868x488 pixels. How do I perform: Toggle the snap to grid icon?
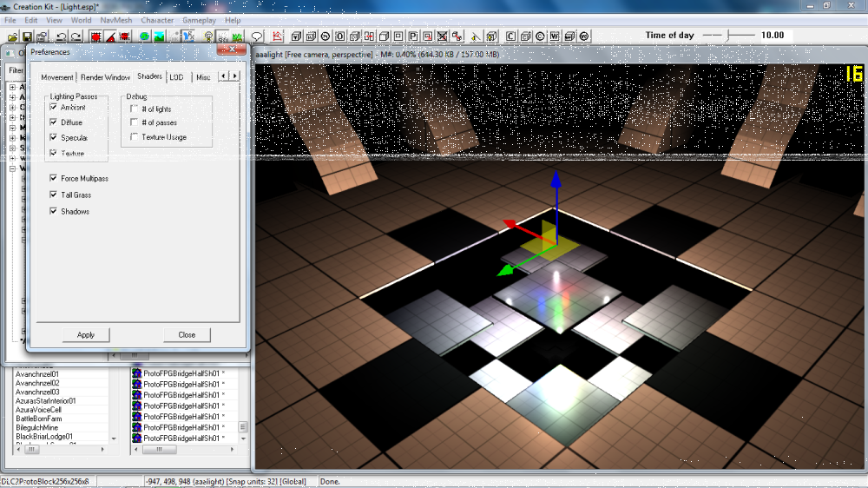[x=95, y=36]
